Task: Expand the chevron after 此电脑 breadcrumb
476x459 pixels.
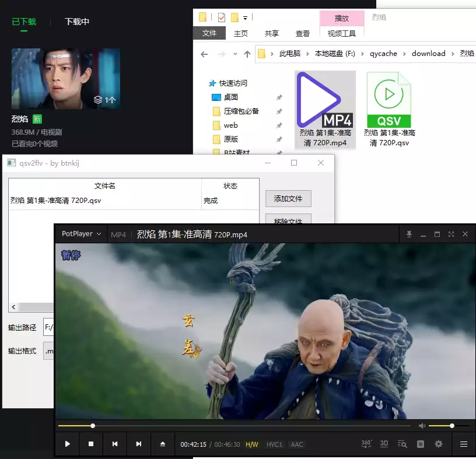Action: click(x=307, y=54)
